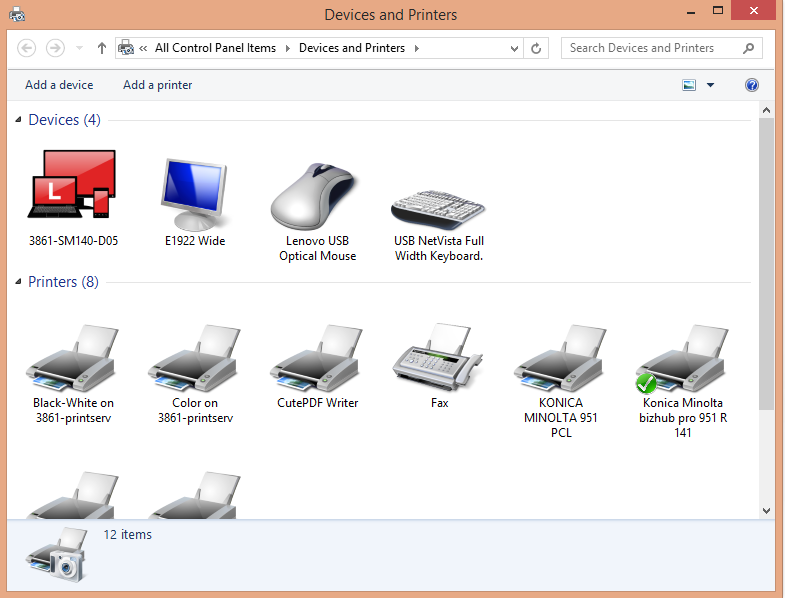Navigate to All Control Panel Items breadcrumb

point(215,48)
